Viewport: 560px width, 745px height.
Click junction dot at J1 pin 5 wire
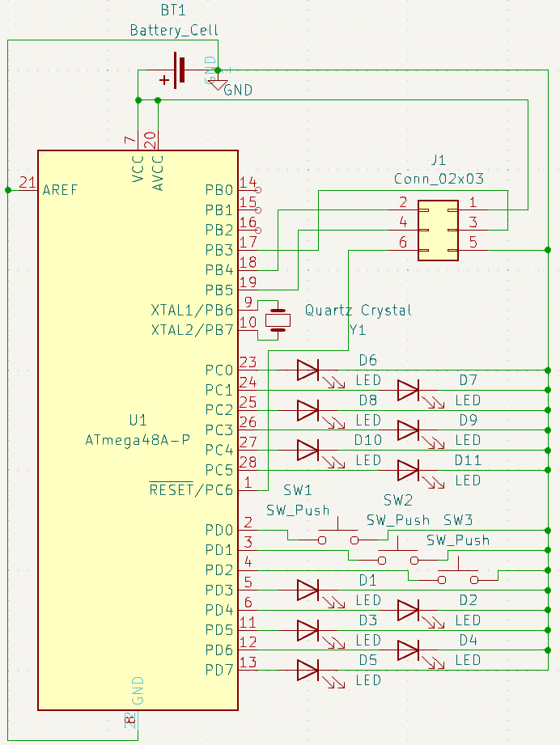tap(548, 250)
